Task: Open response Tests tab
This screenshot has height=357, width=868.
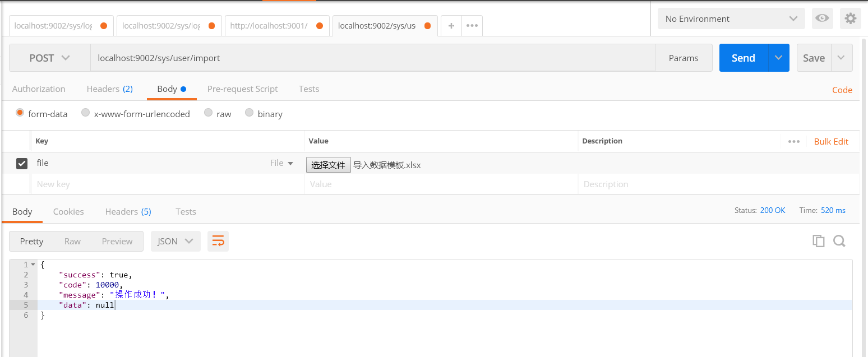Action: [x=186, y=211]
